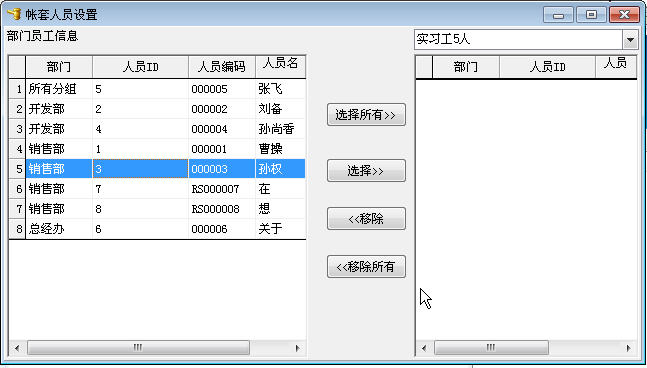Click code cell 000004
This screenshot has width=647, height=368.
point(222,129)
